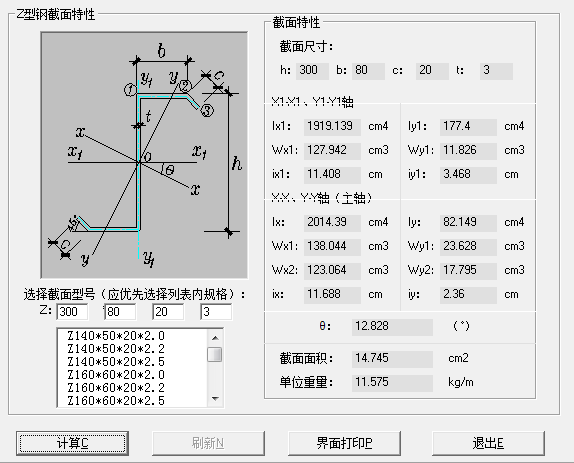Click the Z lip input showing 20

click(x=168, y=312)
